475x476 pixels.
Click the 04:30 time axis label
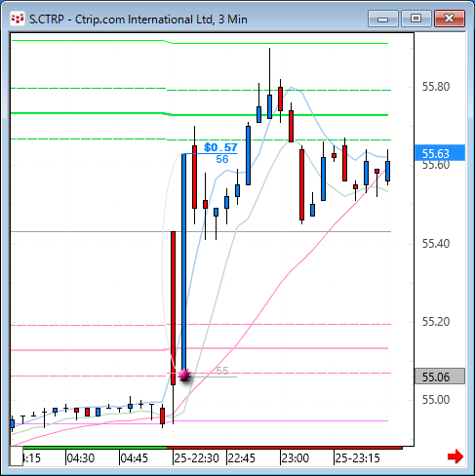pos(80,458)
